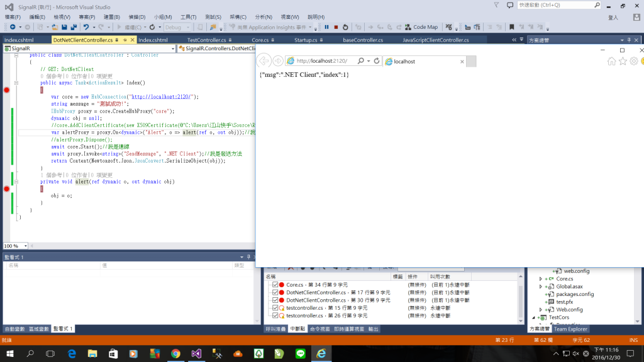Select test.pfx in Solution Explorer

565,302
